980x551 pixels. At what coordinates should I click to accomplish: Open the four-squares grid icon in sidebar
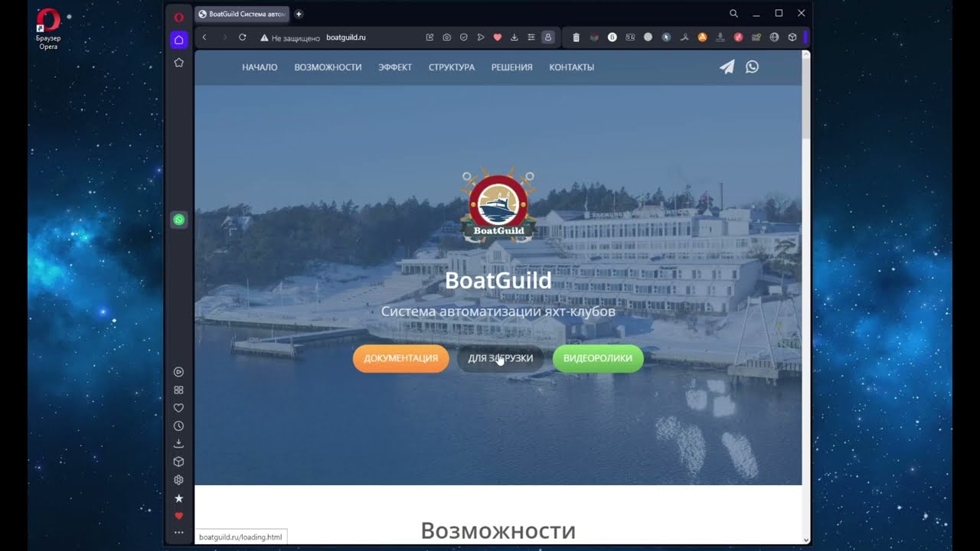click(178, 390)
